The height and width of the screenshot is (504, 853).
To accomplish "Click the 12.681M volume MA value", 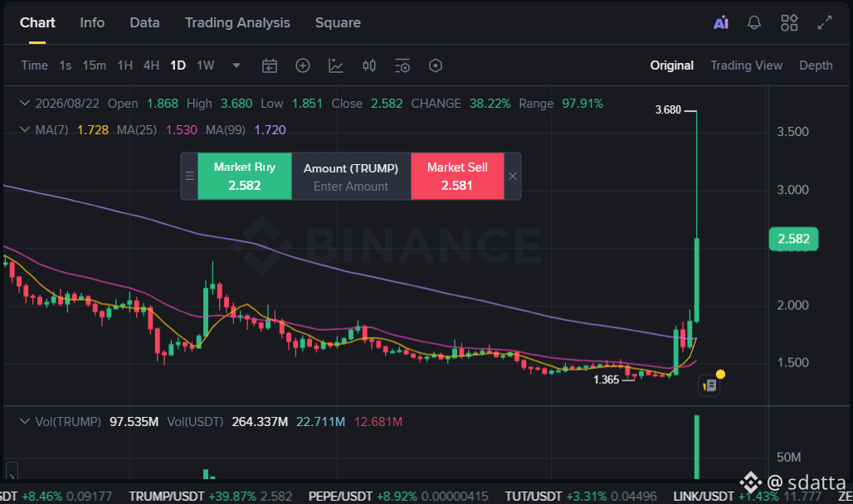I will 378,422.
